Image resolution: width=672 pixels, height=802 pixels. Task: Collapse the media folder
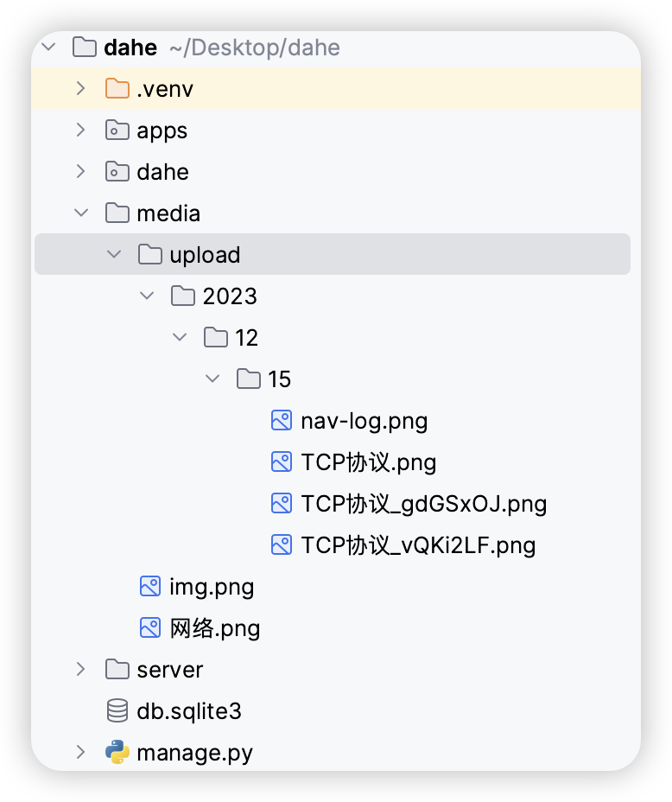[x=80, y=213]
